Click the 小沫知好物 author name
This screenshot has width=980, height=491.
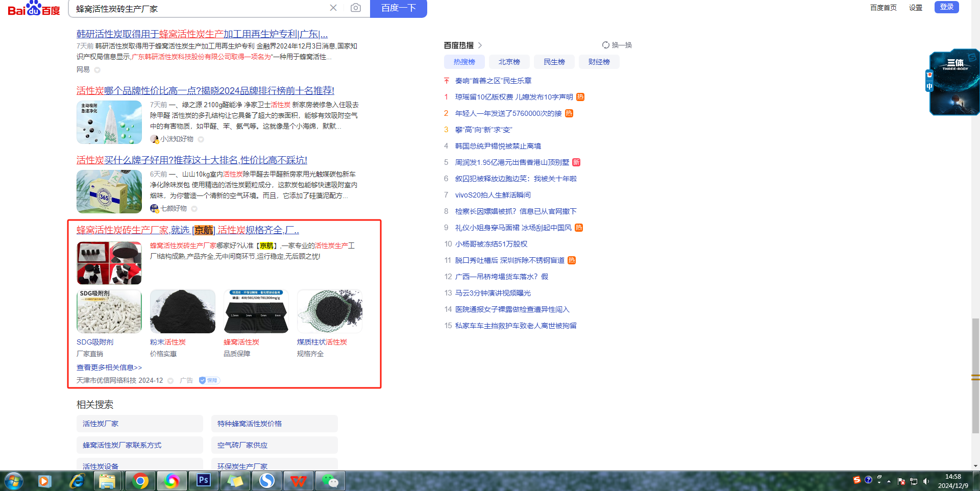tap(177, 139)
